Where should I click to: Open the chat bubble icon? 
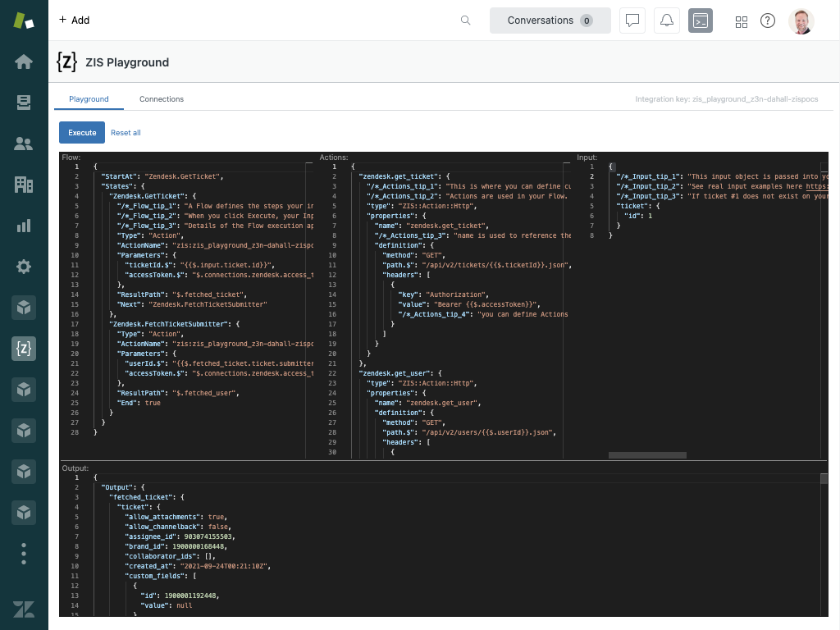(x=632, y=21)
